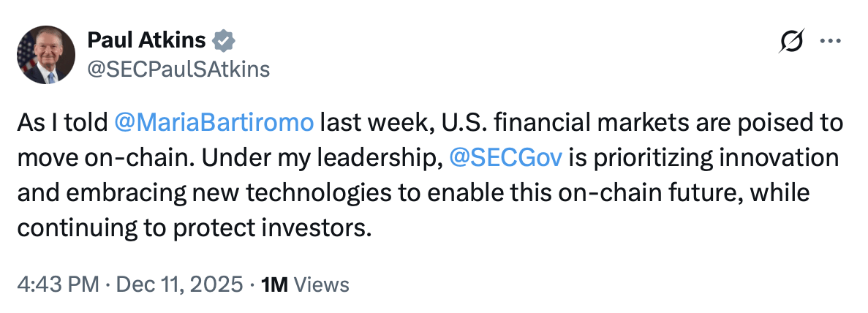Click "move on-chain" in the second line
The height and width of the screenshot is (313, 868).
82,159
